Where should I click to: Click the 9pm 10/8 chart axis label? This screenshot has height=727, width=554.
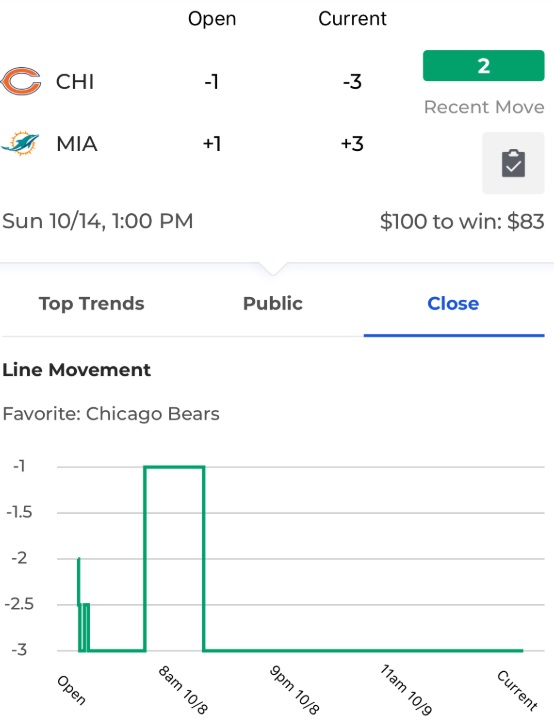pyautogui.click(x=294, y=689)
